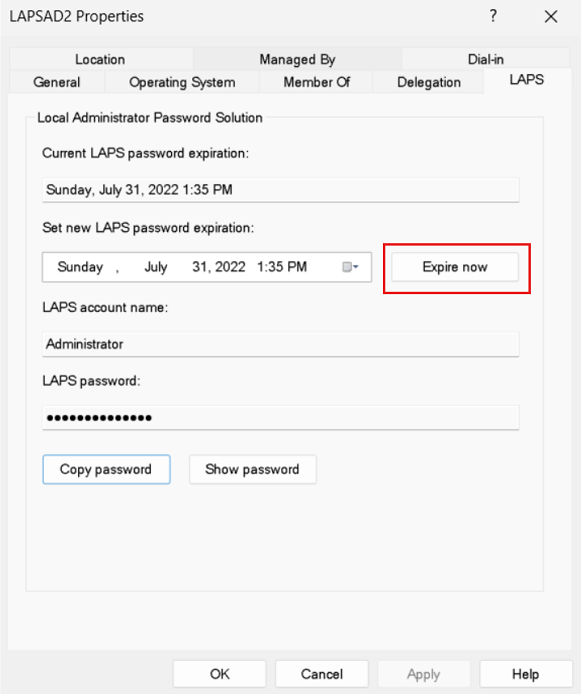581x694 pixels.
Task: Select the General tab
Action: tap(57, 82)
